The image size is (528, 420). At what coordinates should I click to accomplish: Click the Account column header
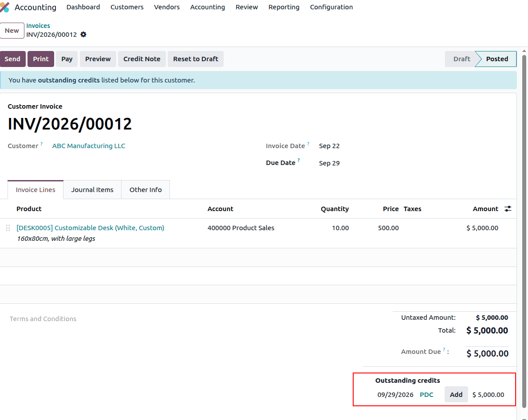tap(220, 208)
